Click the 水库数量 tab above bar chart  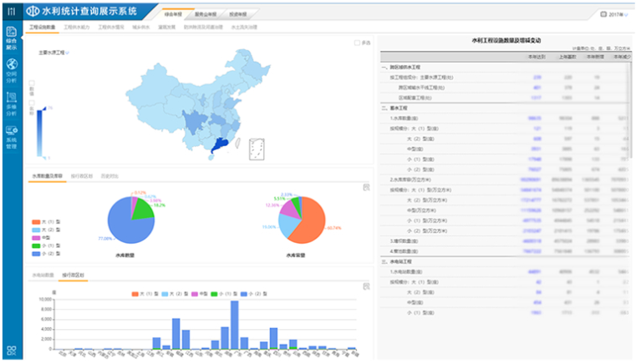pos(43,274)
